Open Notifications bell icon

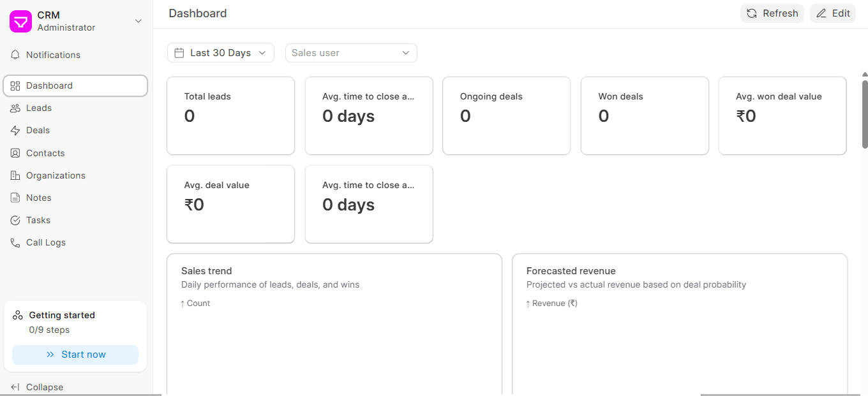coord(15,55)
